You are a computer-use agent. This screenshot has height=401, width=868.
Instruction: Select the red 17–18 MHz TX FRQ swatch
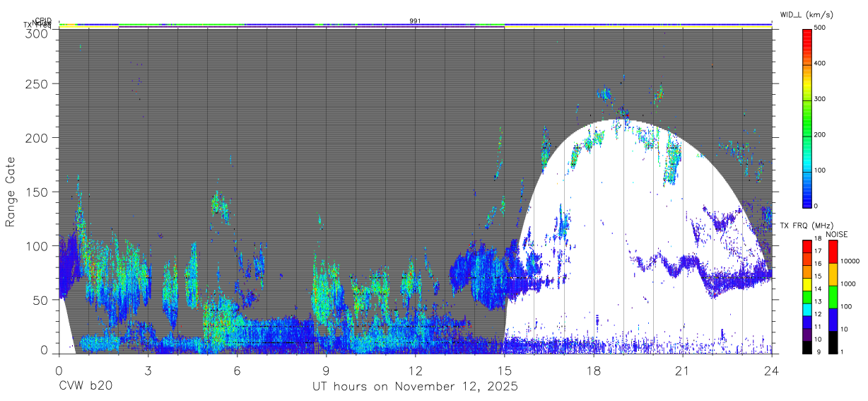tap(807, 245)
